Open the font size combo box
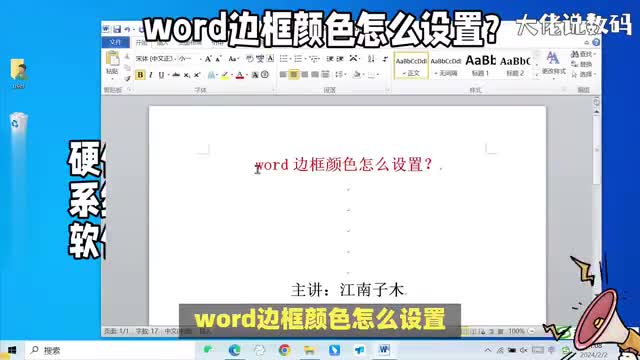Image resolution: width=640 pixels, height=360 pixels. (190, 59)
